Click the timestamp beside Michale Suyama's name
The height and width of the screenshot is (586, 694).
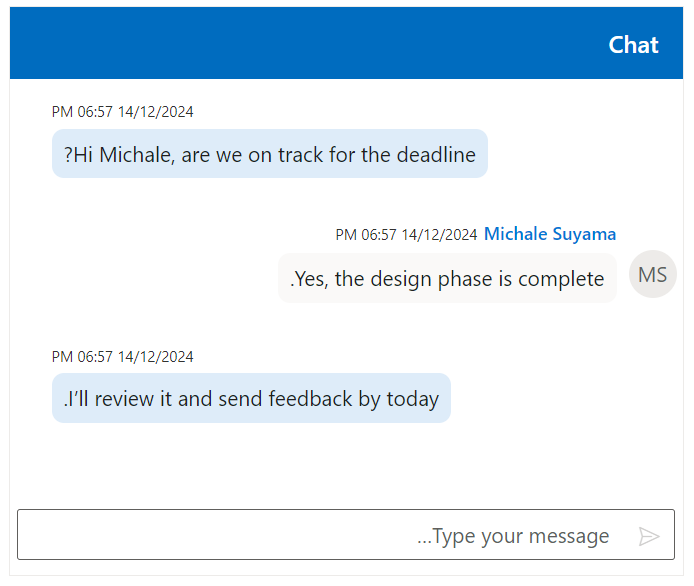tap(406, 235)
